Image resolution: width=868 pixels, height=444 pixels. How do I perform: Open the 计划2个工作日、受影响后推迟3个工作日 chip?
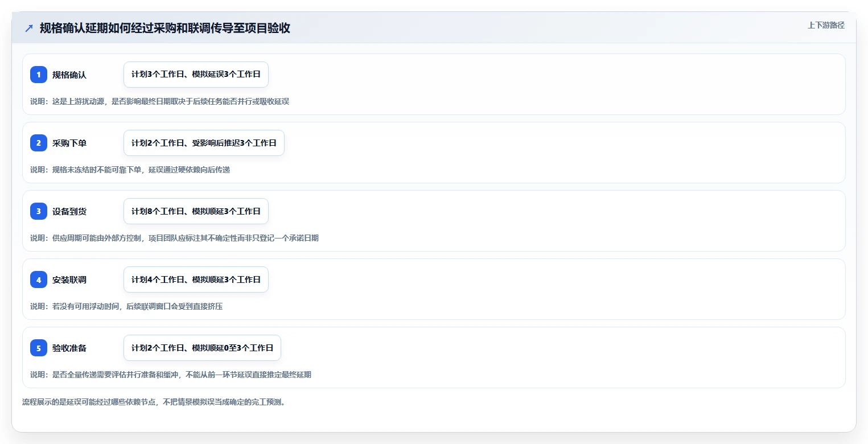[204, 143]
